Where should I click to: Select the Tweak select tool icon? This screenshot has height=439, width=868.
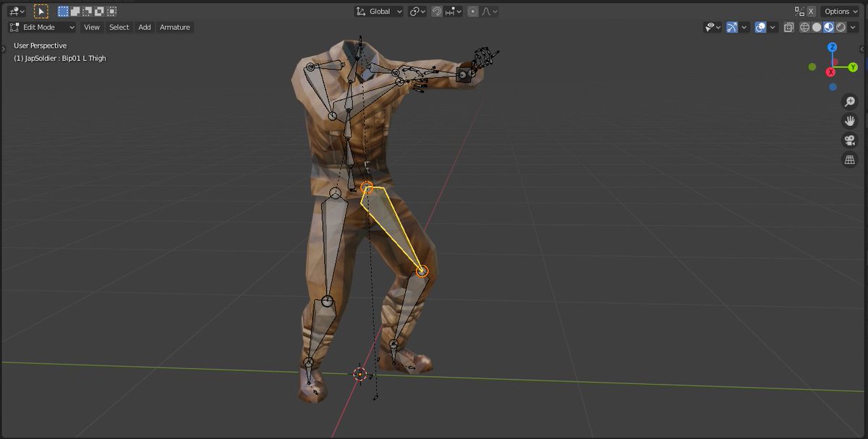click(x=41, y=12)
